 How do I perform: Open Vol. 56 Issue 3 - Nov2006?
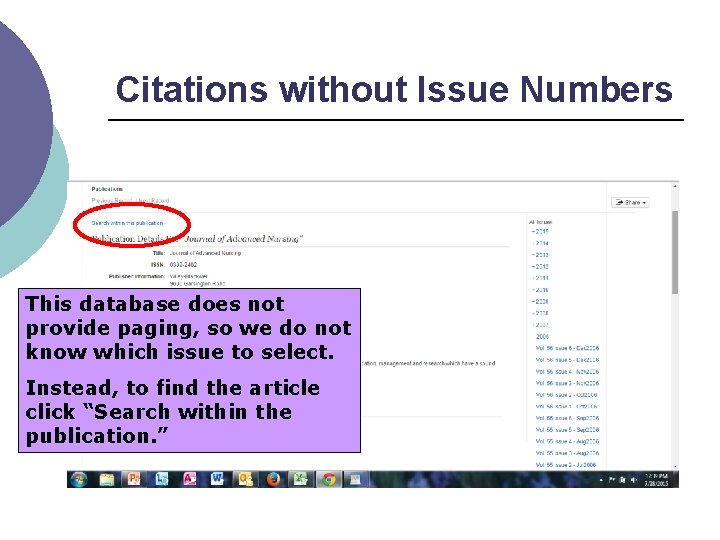pyautogui.click(x=567, y=383)
